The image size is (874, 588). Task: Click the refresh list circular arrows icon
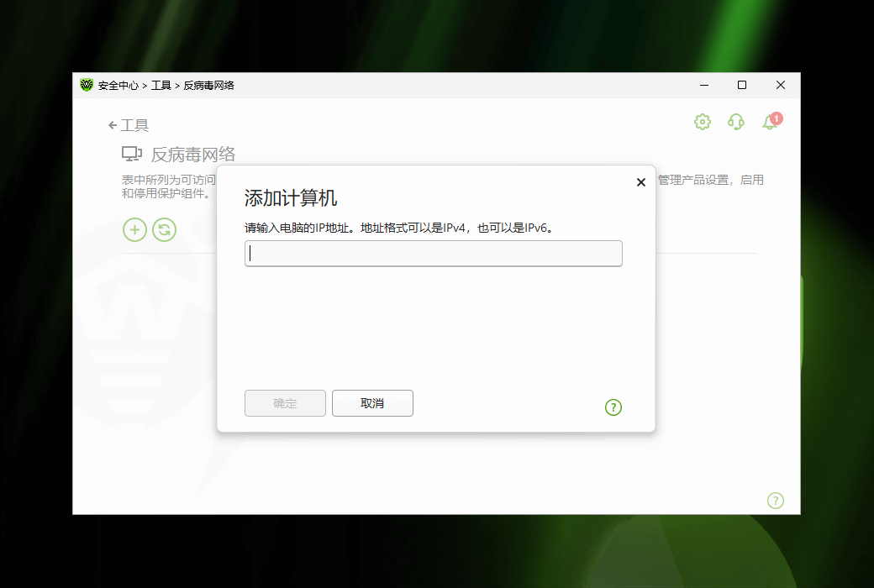[165, 229]
